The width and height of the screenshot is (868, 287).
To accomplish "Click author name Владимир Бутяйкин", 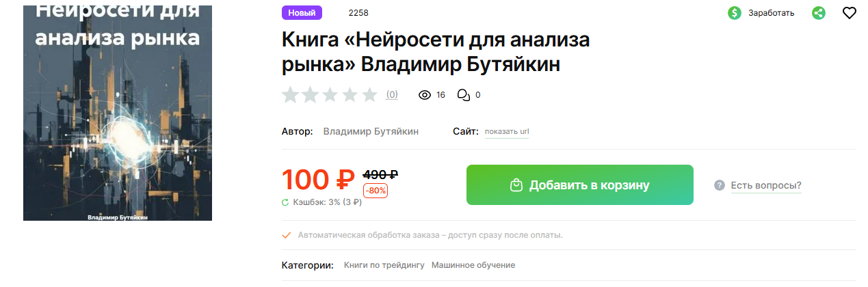I will (371, 131).
